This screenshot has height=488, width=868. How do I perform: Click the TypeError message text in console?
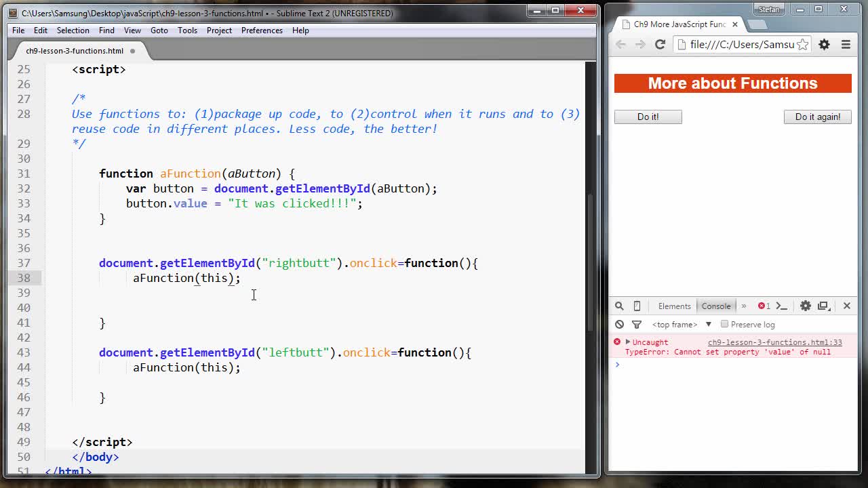(x=728, y=352)
